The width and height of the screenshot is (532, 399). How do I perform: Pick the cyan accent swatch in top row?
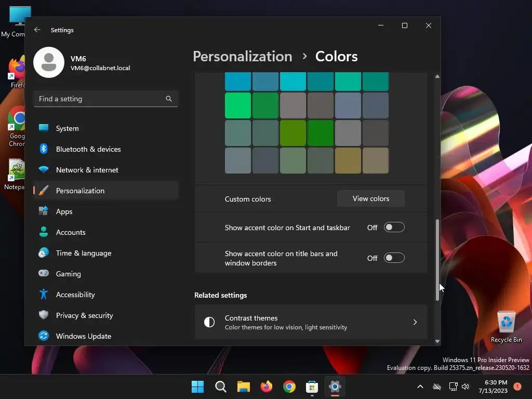[x=293, y=82]
